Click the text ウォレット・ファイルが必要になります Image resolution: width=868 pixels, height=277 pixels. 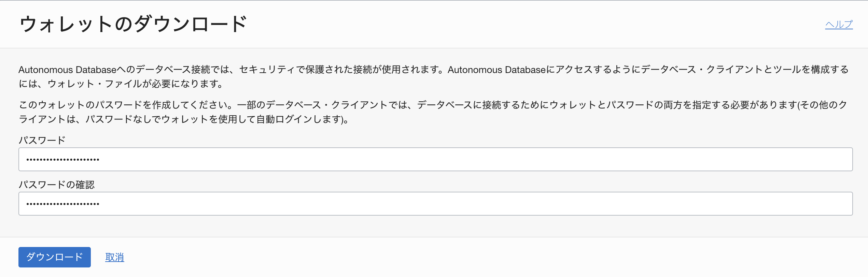(133, 84)
